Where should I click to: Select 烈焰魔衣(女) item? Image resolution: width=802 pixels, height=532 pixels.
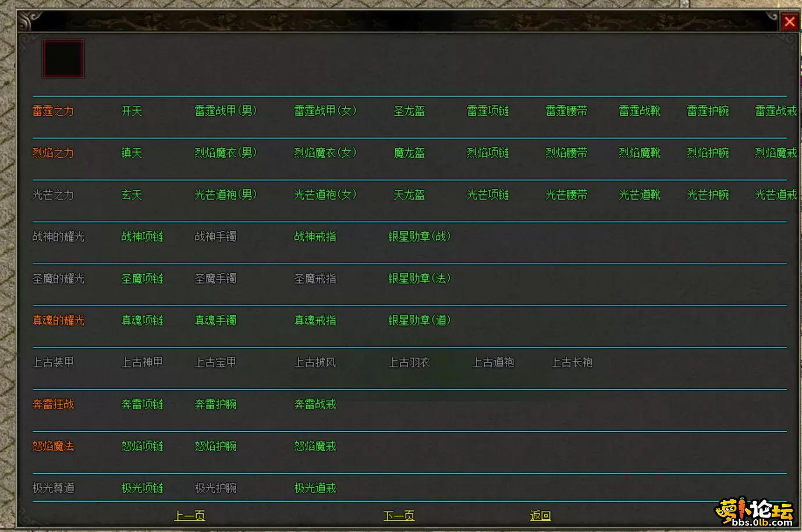325,152
